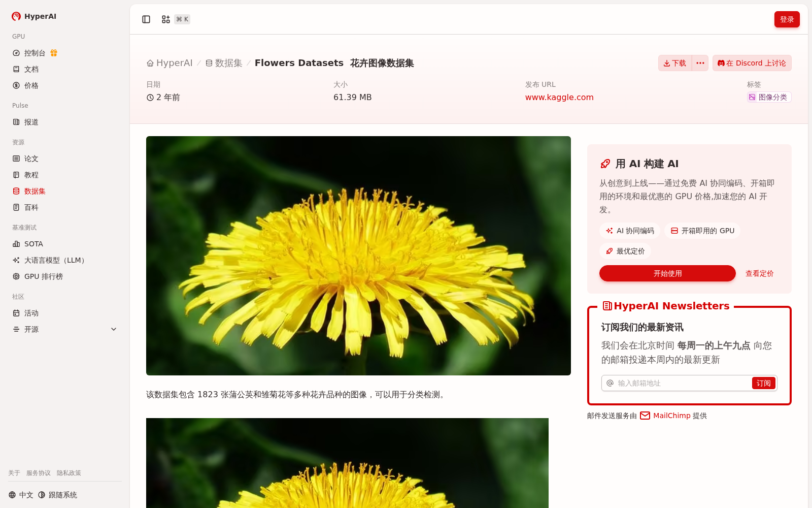Click the red 登录 login button
812x508 pixels.
(x=787, y=19)
